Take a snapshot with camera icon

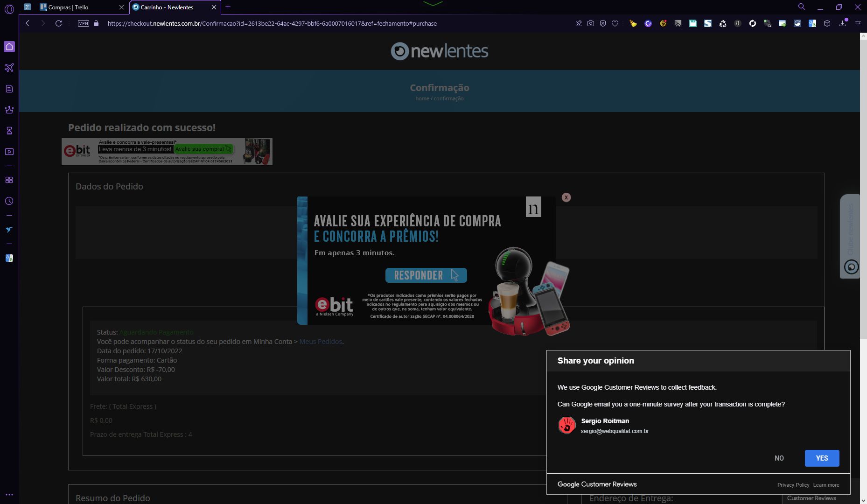pos(591,23)
